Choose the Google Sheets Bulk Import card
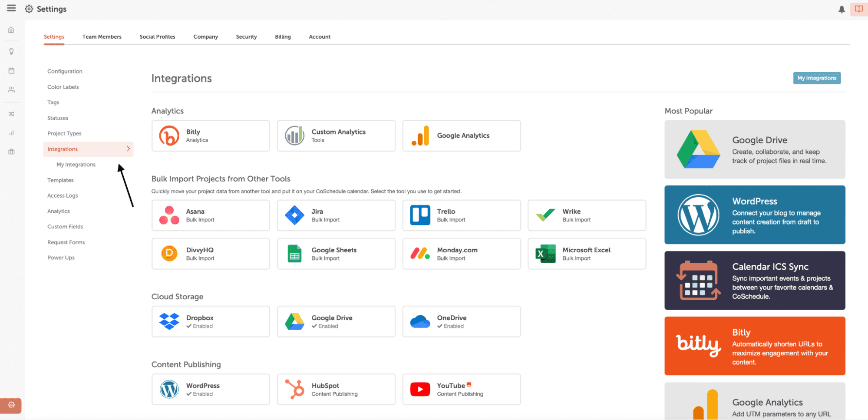This screenshot has height=420, width=868. click(336, 254)
